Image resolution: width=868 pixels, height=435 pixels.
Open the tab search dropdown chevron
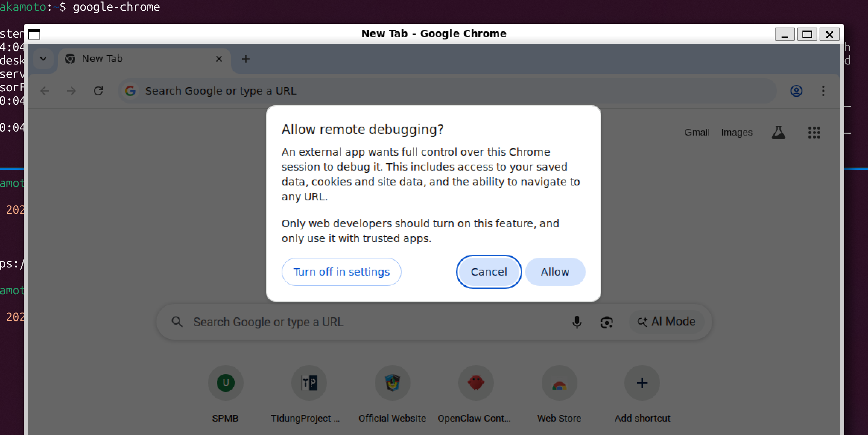point(43,58)
